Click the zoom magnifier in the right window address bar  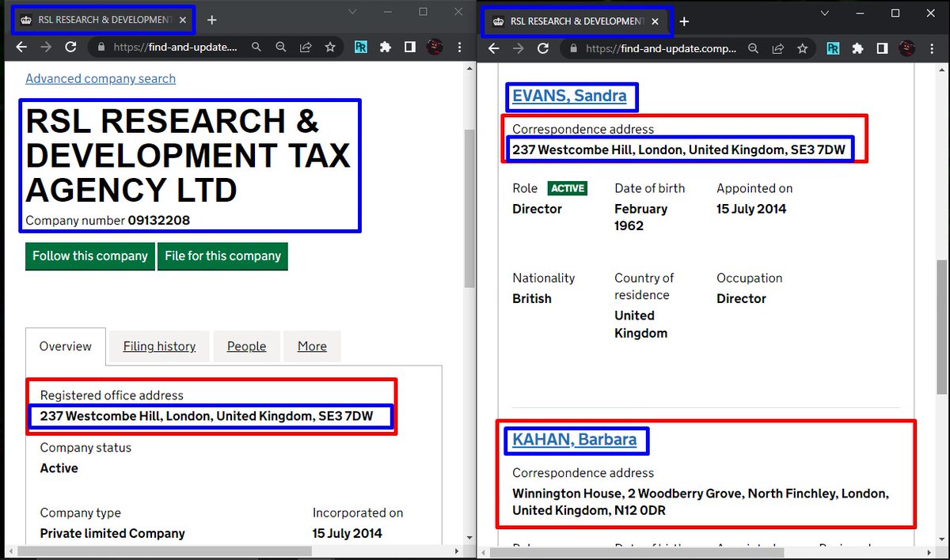pyautogui.click(x=753, y=48)
